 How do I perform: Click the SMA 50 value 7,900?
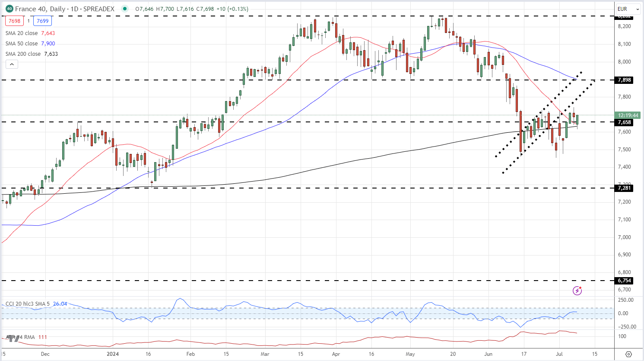48,44
